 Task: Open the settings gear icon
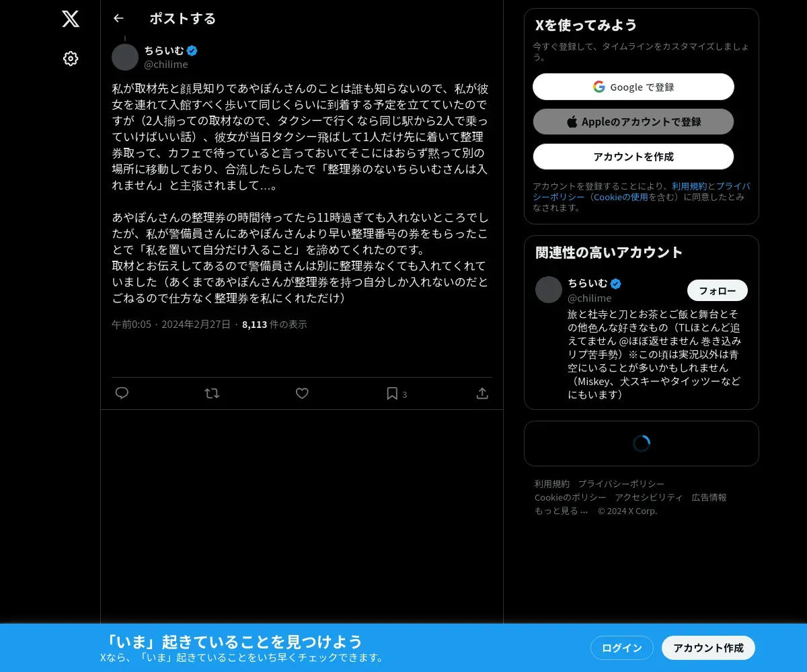tap(71, 58)
